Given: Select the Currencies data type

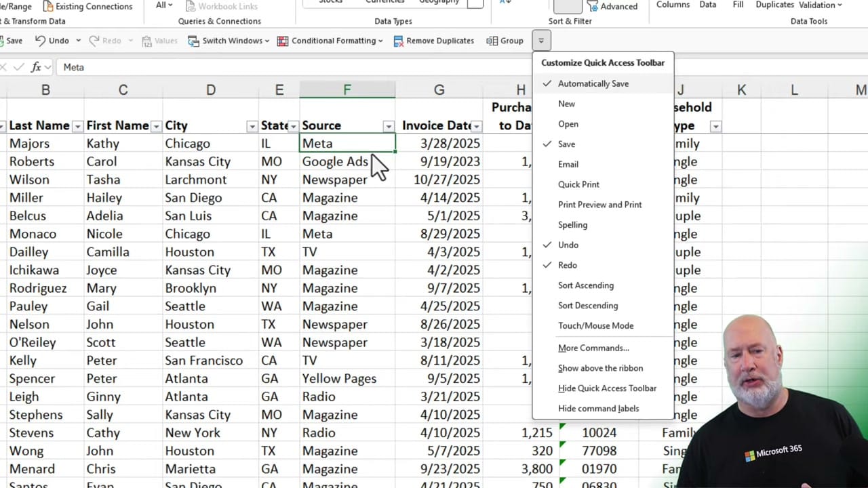Looking at the screenshot, I should (x=384, y=2).
